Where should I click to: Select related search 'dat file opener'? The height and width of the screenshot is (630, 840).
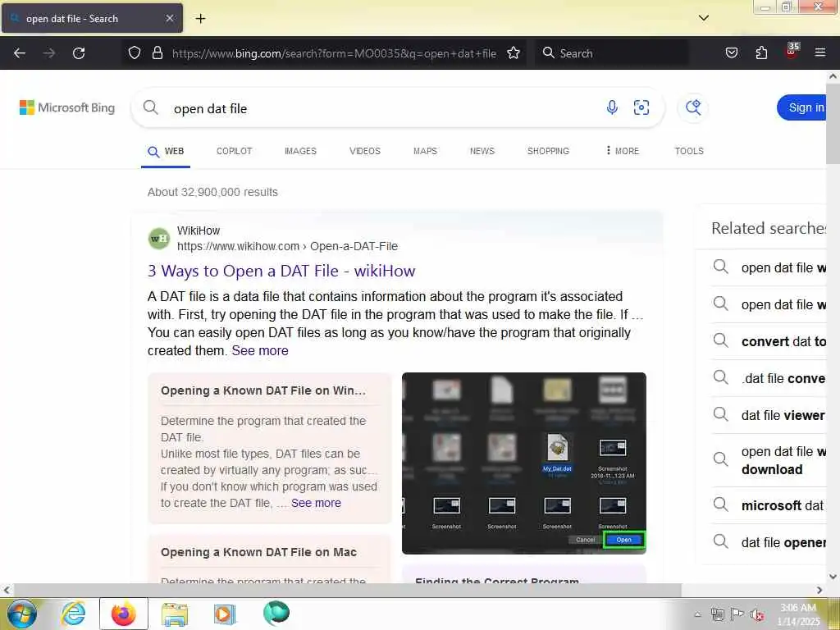click(x=769, y=542)
